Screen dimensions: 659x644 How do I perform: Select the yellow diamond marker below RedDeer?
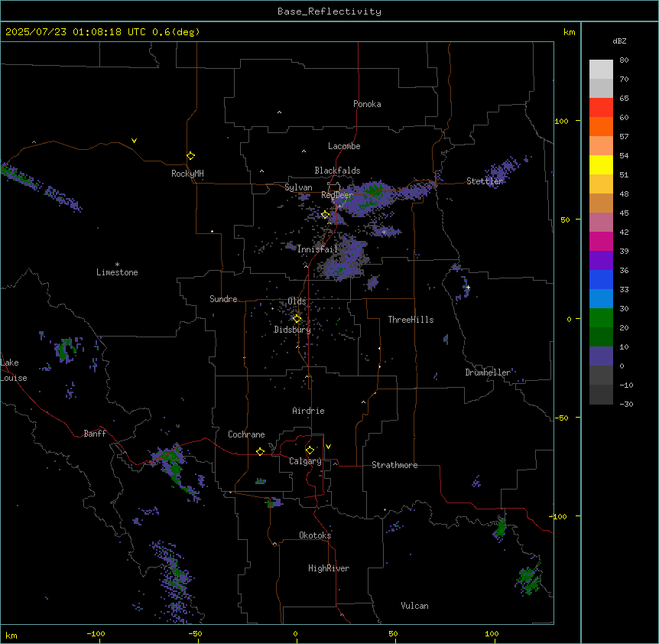(326, 215)
